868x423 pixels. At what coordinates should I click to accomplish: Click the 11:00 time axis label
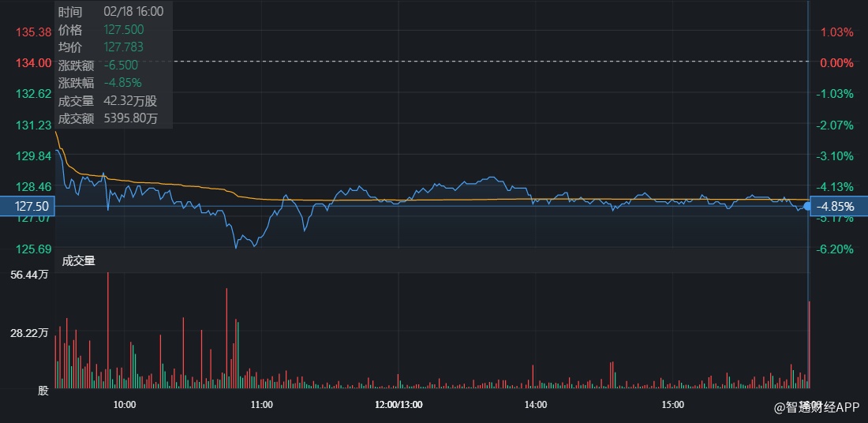tap(261, 405)
